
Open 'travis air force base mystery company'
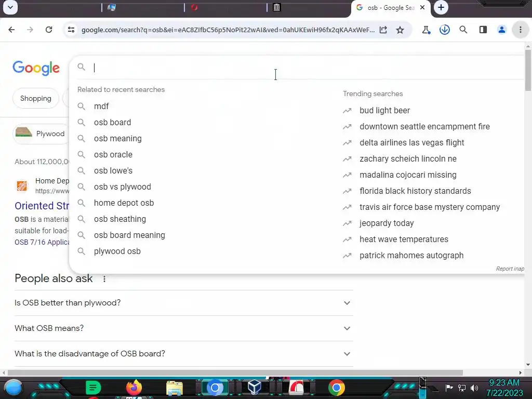coord(431,207)
